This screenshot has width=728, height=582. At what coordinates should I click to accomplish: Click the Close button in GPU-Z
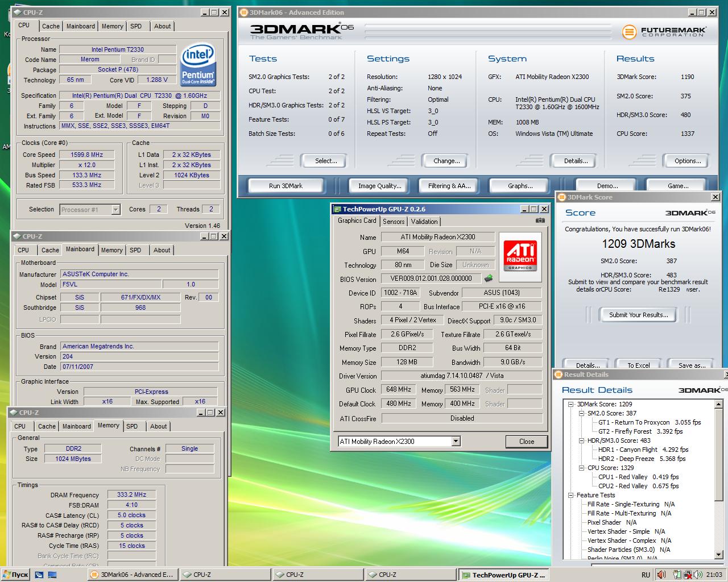click(527, 442)
